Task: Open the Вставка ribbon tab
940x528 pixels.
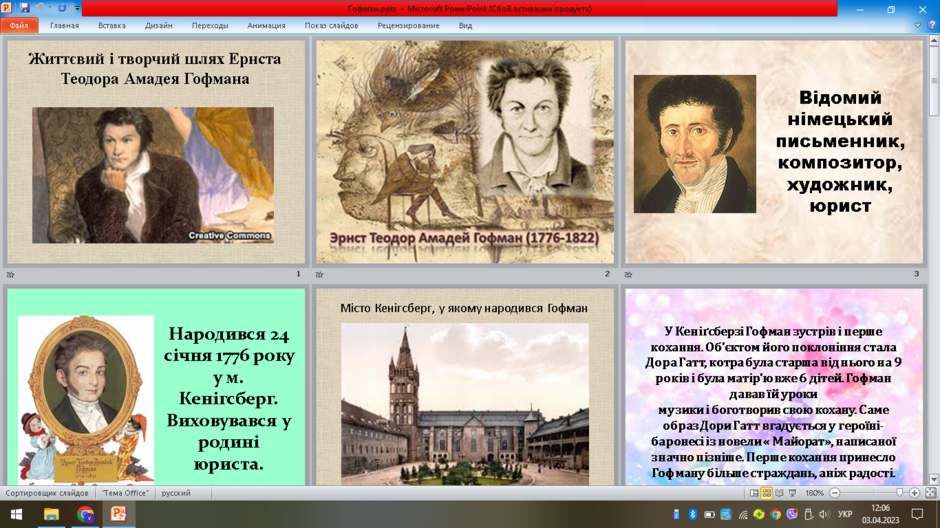Action: [x=112, y=25]
